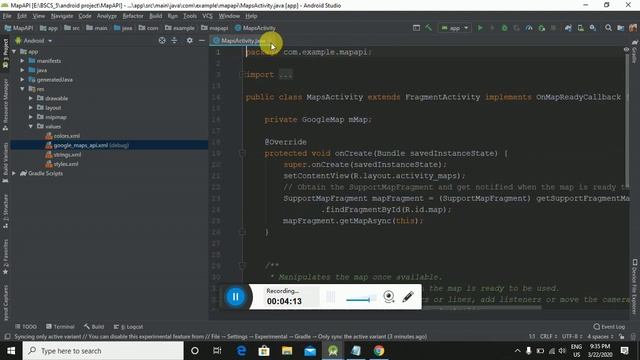Screen dimensions: 640x360
Task: Click Collapse All icon in Project panel
Action: click(174, 40)
